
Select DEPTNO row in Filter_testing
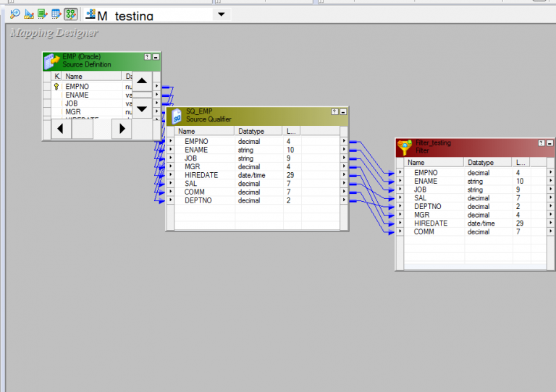[x=427, y=206]
